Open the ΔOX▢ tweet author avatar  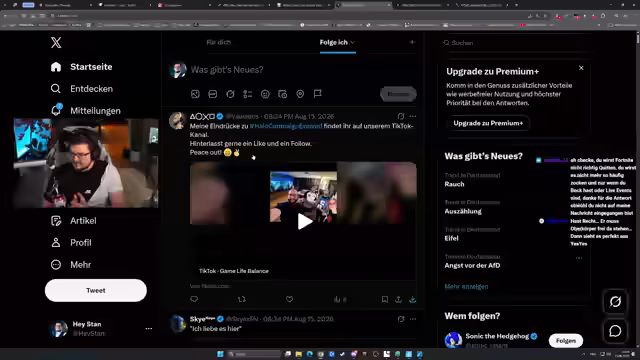tap(178, 121)
